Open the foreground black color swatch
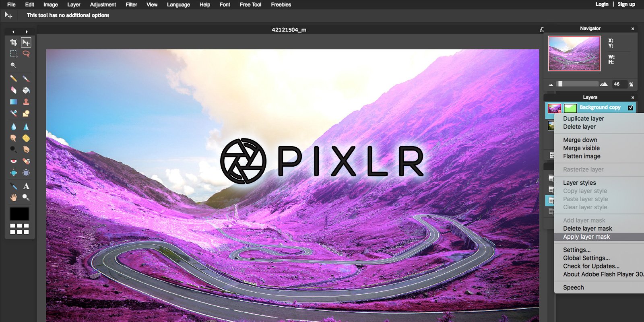The image size is (644, 322). [x=19, y=214]
